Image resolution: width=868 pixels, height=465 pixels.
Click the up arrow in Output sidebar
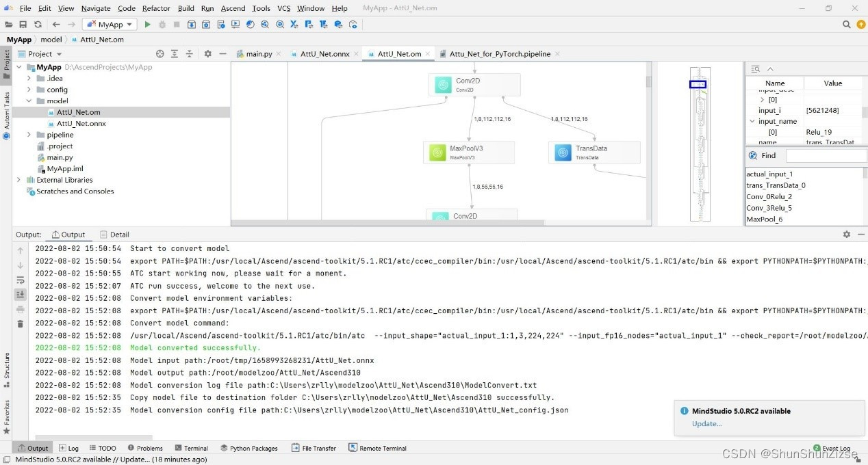coord(21,250)
